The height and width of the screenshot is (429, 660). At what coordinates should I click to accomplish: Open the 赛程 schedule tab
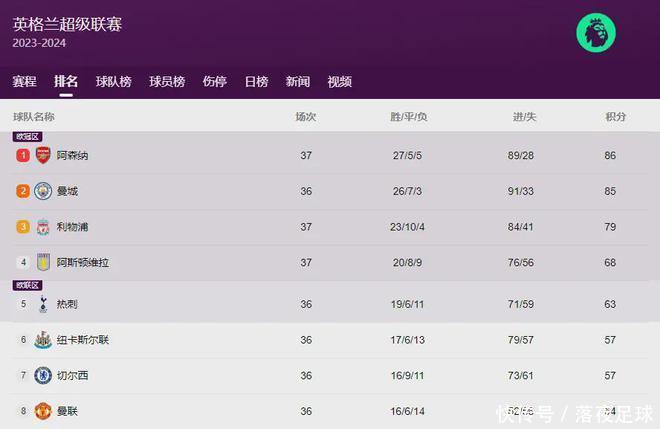point(24,82)
